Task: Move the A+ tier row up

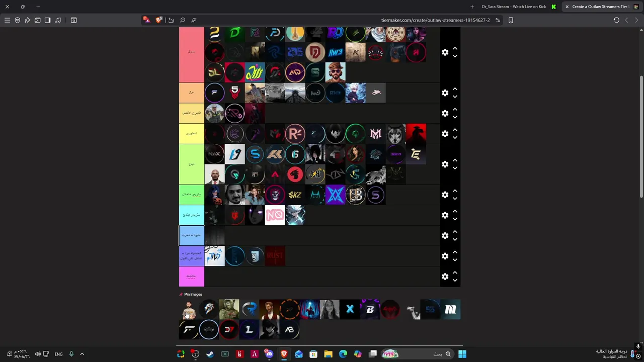Action: [x=455, y=89]
